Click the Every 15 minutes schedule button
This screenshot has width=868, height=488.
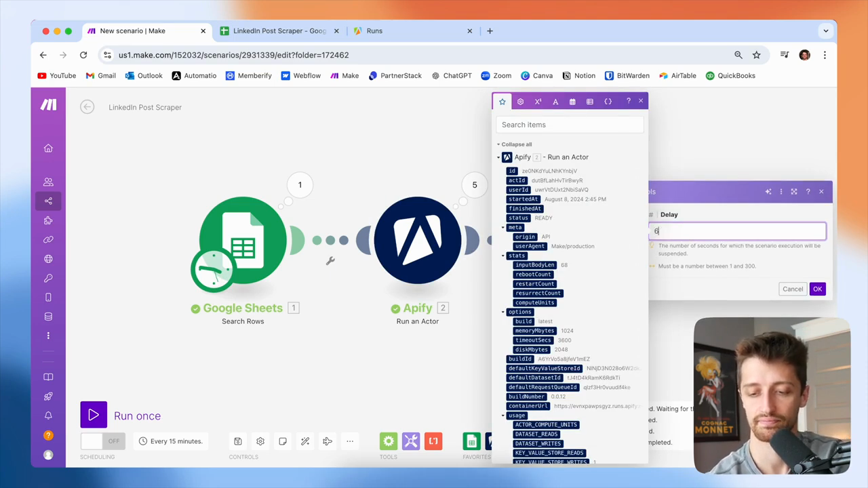(x=170, y=441)
